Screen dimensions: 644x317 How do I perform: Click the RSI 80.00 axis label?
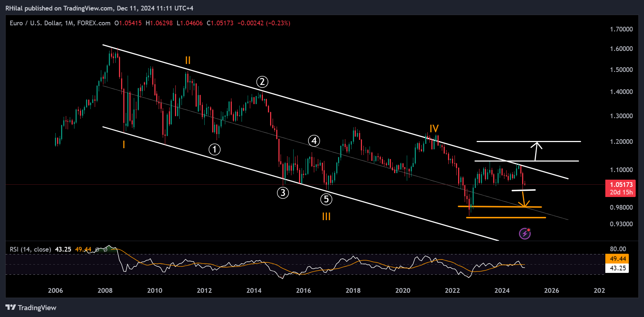coord(618,249)
